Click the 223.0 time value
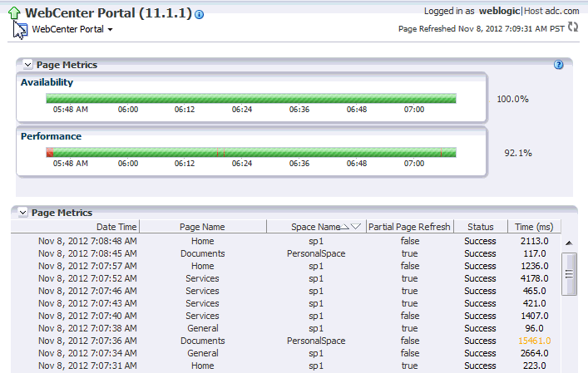This screenshot has width=588, height=373. point(535,366)
